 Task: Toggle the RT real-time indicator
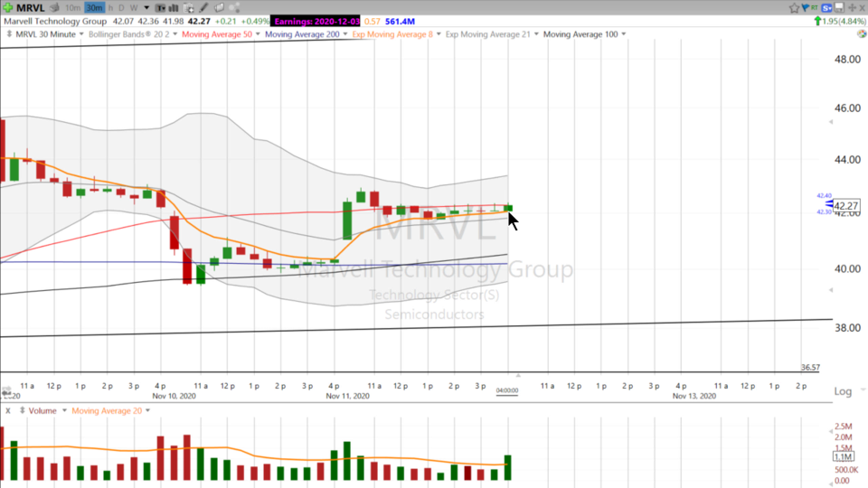pyautogui.click(x=815, y=8)
